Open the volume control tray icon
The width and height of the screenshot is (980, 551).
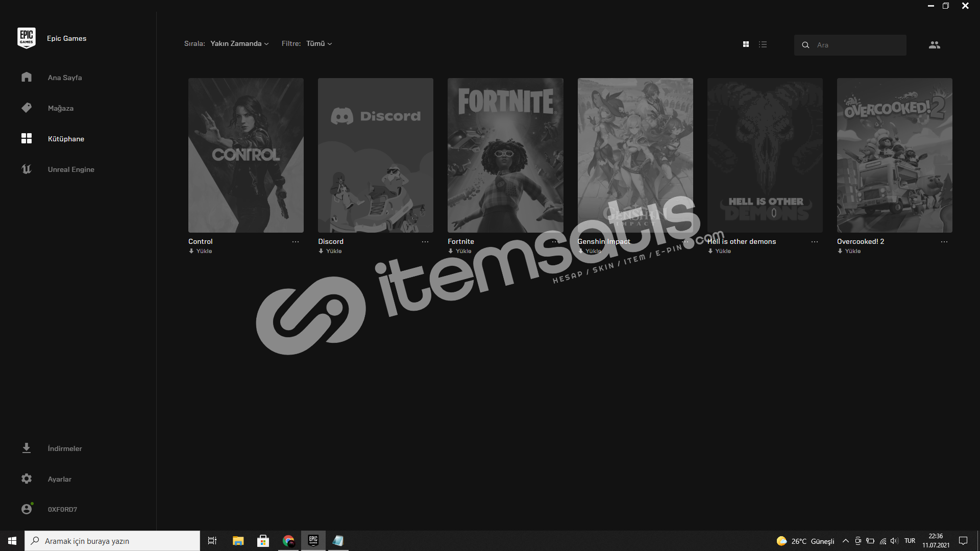[x=894, y=541]
